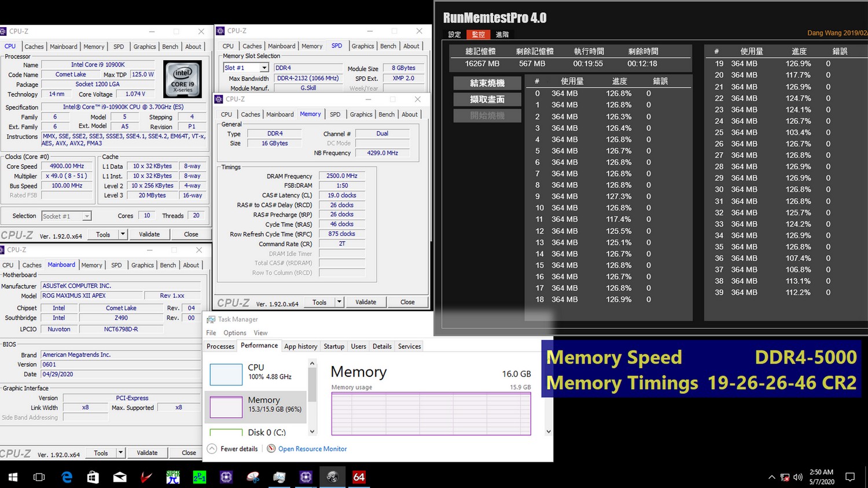Click the 結束燒機 button in RunMemtestPro
The image size is (868, 488).
point(487,83)
